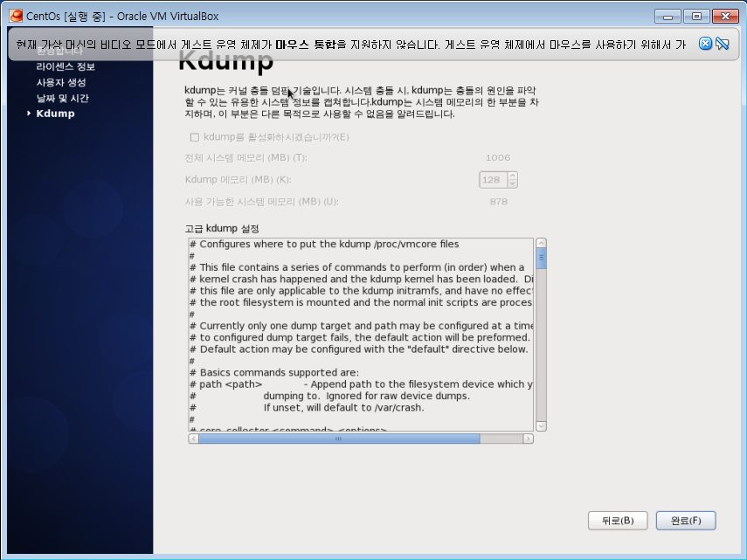This screenshot has height=560, width=747.
Task: Click the vertical scrollbar thumb
Action: coord(541,258)
